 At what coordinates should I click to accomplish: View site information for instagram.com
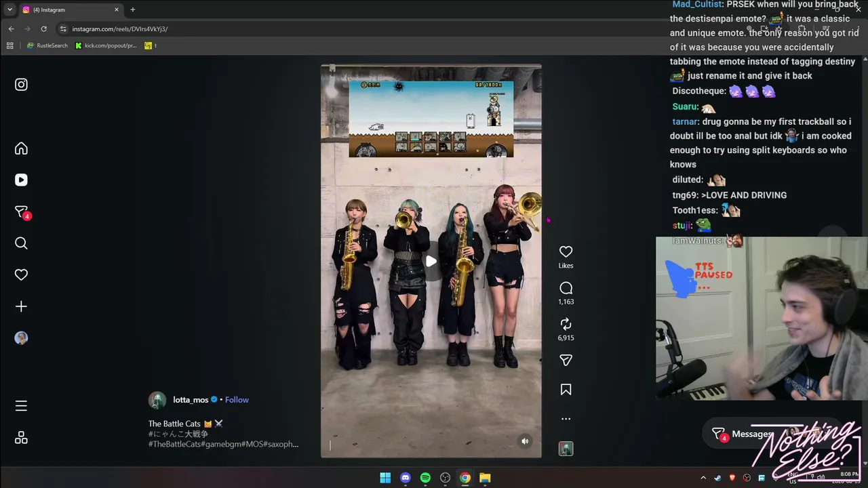click(x=63, y=29)
